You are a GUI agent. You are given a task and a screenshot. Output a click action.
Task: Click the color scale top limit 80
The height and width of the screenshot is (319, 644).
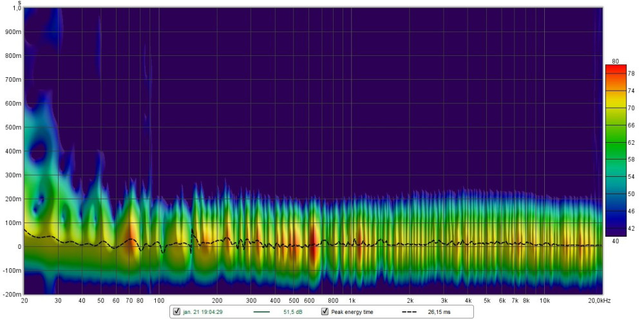615,61
